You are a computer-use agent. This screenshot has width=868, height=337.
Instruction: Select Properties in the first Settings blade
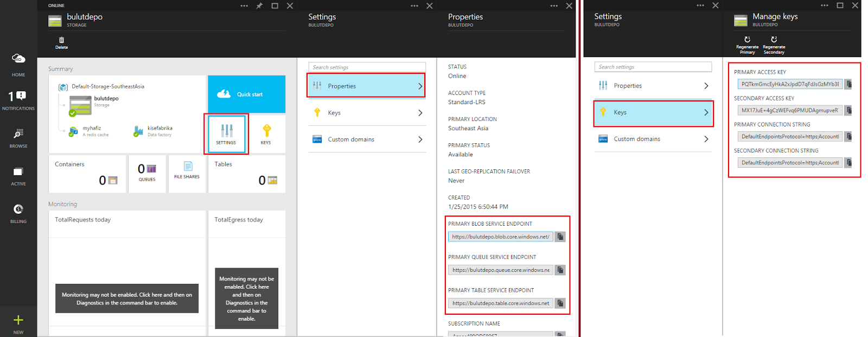click(366, 86)
